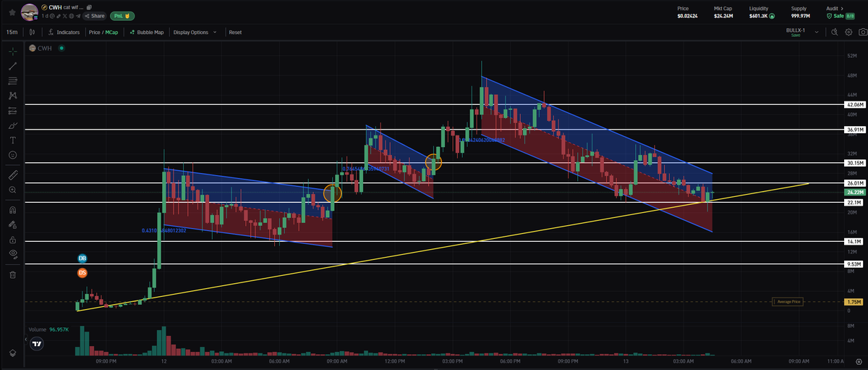868x370 pixels.
Task: Select the 42.06M horizontal line label
Action: pos(854,104)
